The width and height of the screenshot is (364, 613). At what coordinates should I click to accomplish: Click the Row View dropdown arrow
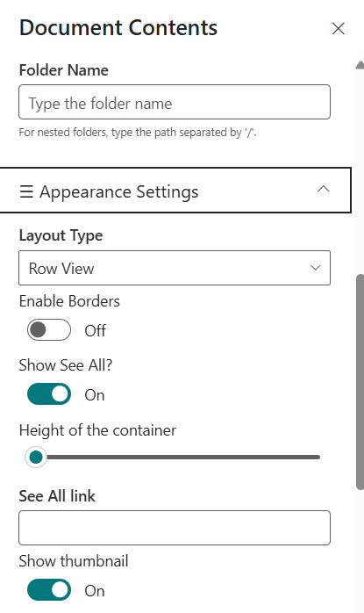coord(315,268)
